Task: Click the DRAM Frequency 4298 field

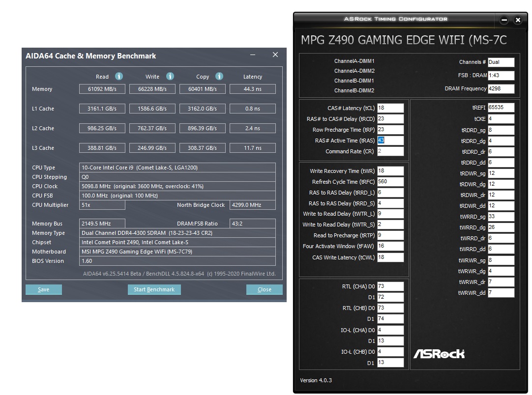Action: click(x=501, y=88)
